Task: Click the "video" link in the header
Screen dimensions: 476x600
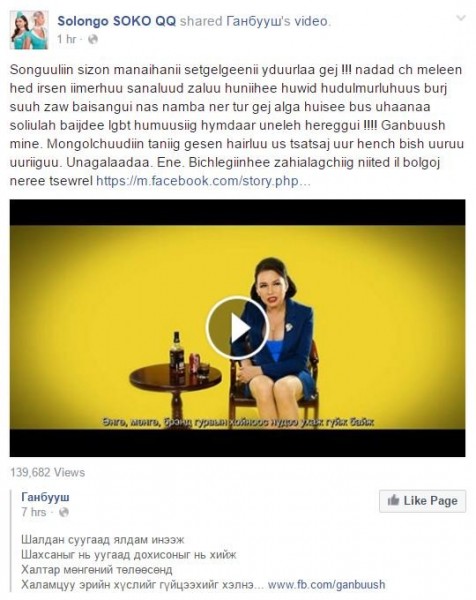Action: coord(311,21)
